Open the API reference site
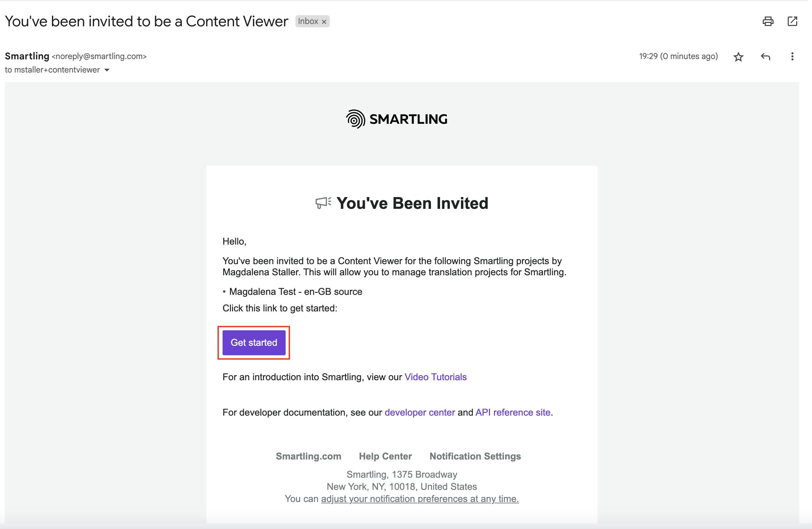 [x=513, y=412]
